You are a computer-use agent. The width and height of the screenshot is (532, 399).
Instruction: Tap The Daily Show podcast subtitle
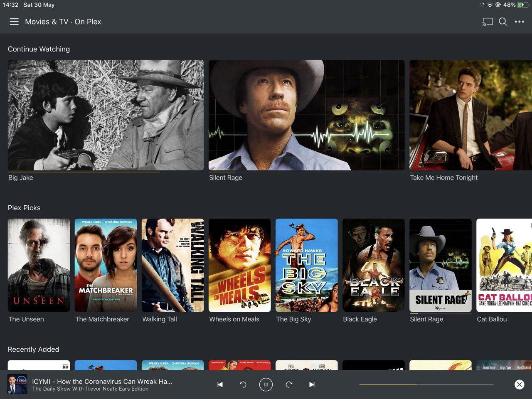pos(90,389)
